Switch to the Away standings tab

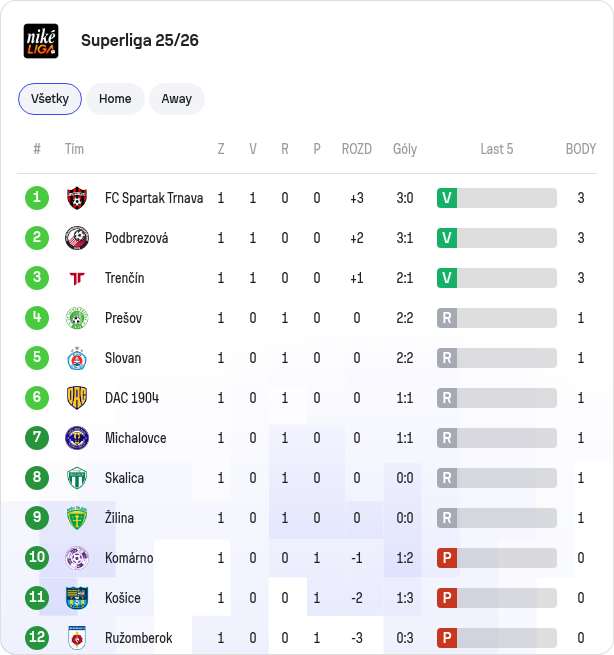tap(177, 99)
